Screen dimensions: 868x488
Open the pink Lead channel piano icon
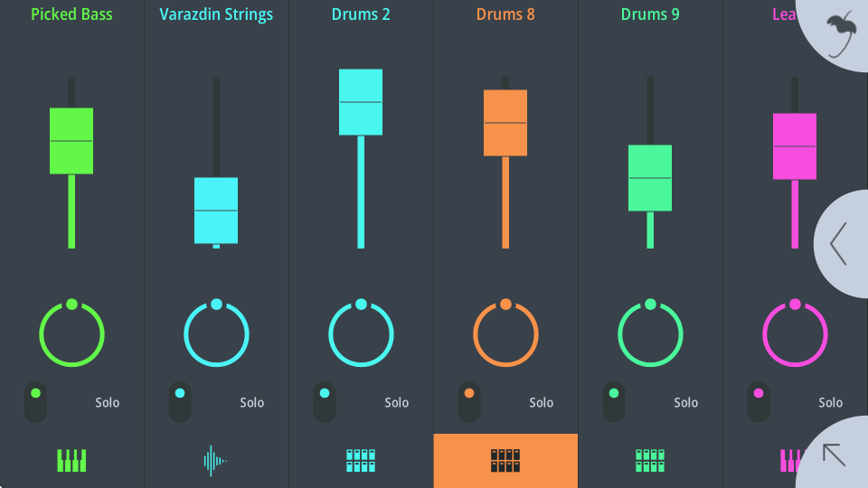(790, 460)
